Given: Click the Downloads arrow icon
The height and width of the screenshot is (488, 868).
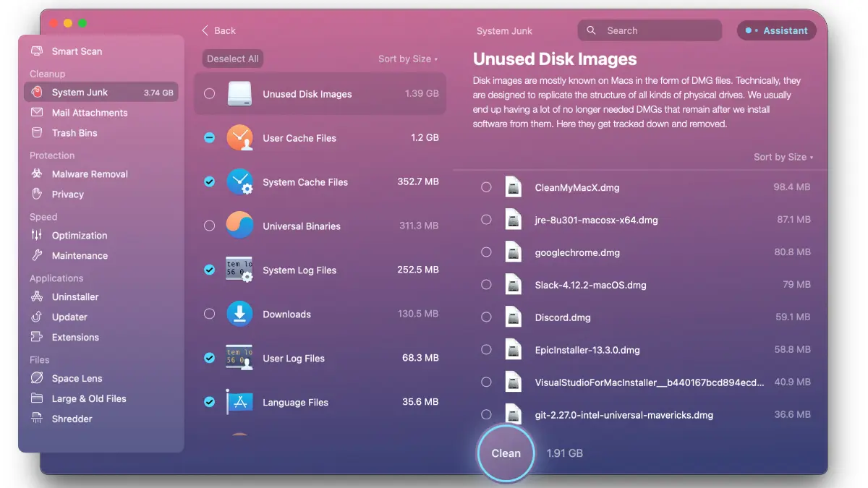Looking at the screenshot, I should pyautogui.click(x=239, y=314).
